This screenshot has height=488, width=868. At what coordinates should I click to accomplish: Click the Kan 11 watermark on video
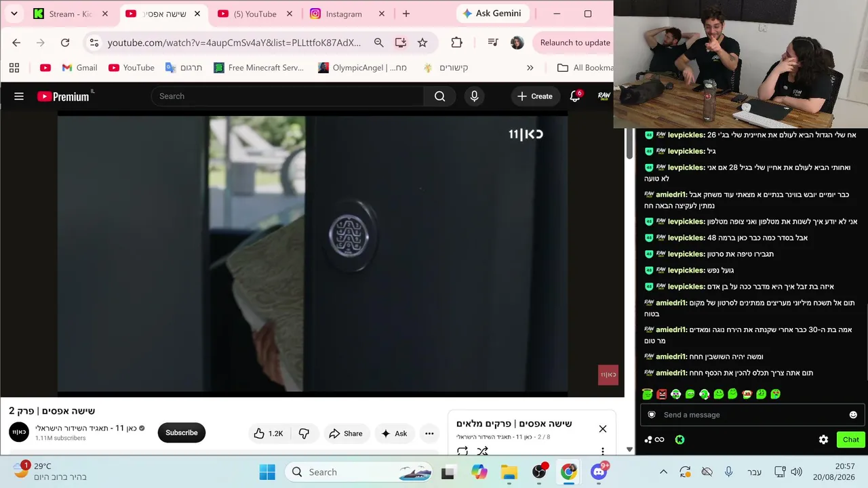point(608,375)
